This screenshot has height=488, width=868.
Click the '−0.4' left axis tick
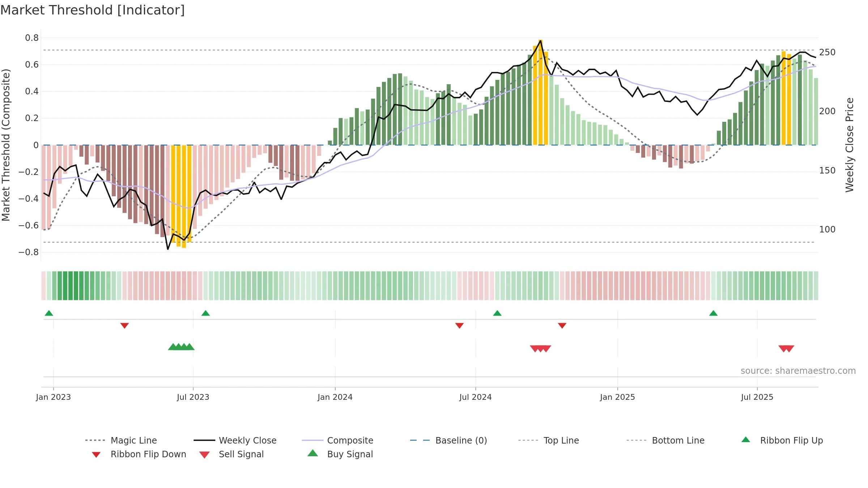coord(29,198)
